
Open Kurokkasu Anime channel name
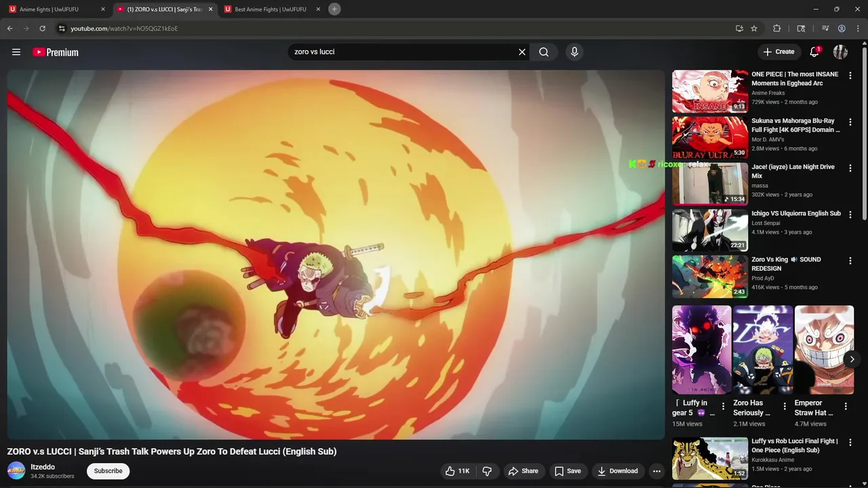click(x=772, y=460)
